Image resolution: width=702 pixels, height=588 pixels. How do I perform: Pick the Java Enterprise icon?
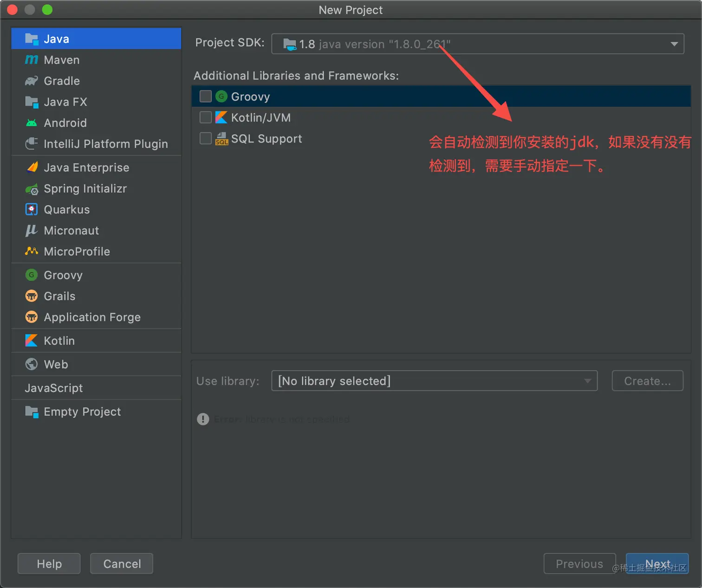[32, 168]
